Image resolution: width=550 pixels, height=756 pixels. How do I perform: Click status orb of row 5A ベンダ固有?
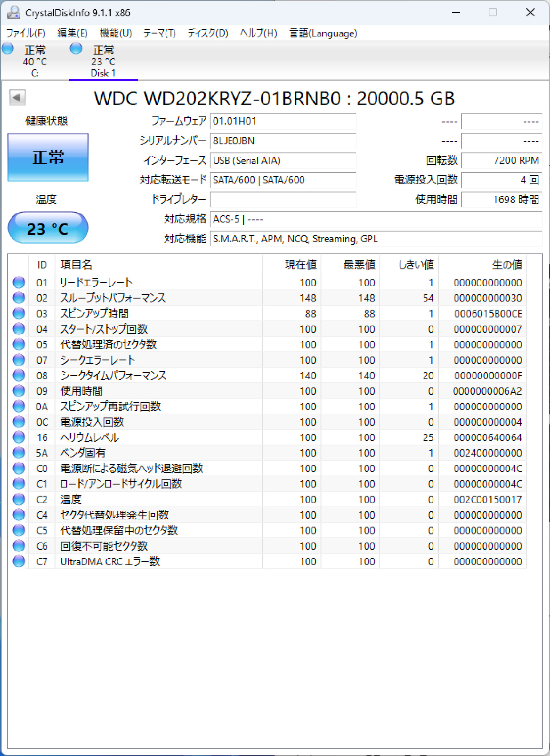coord(18,452)
